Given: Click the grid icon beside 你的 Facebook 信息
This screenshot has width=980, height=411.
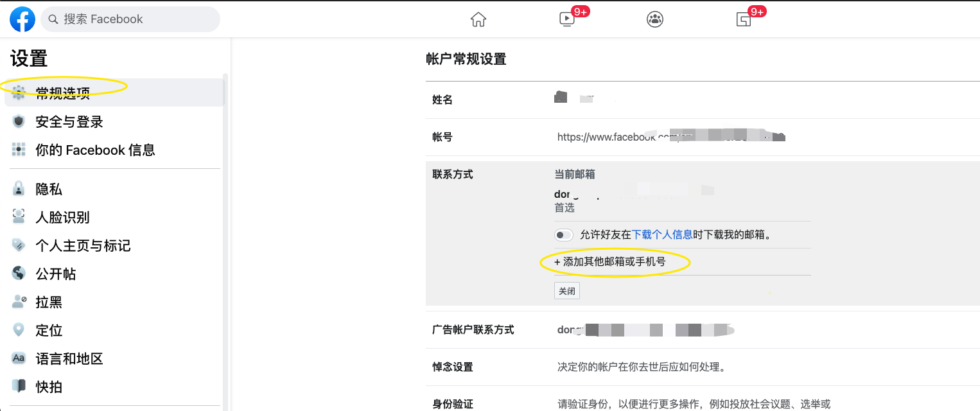Looking at the screenshot, I should [x=19, y=150].
